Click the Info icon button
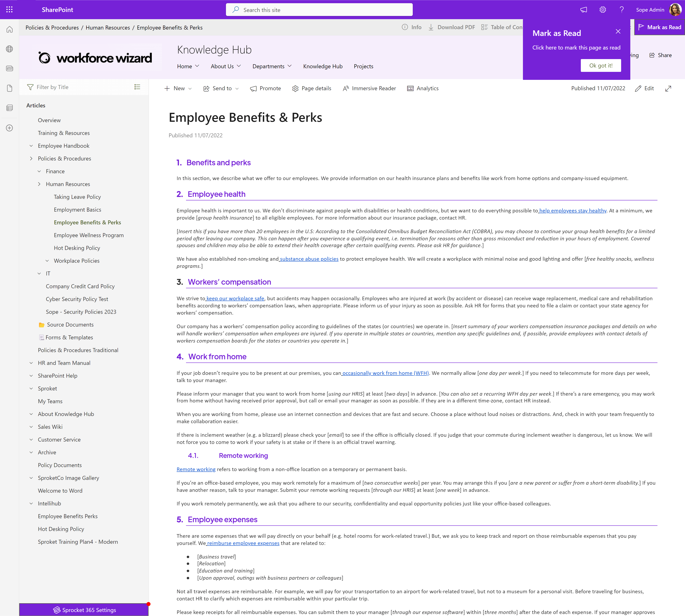Screen dimensions: 685x616 412,27
